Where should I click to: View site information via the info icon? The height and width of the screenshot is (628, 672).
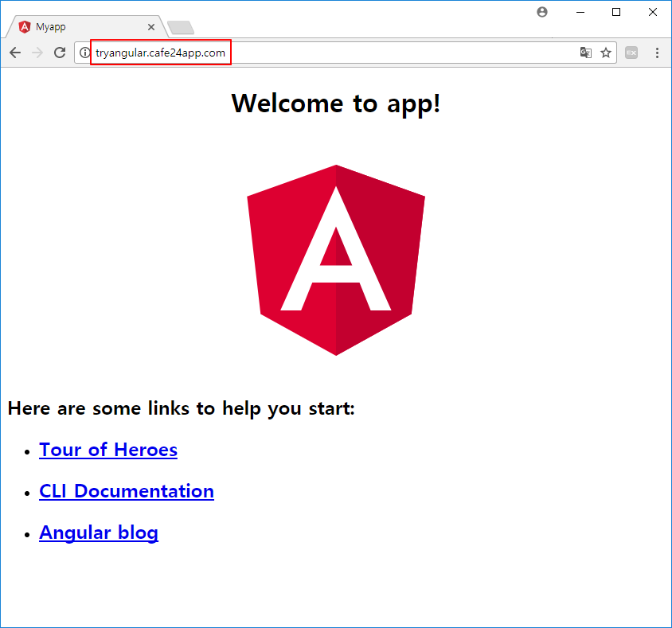coord(85,53)
